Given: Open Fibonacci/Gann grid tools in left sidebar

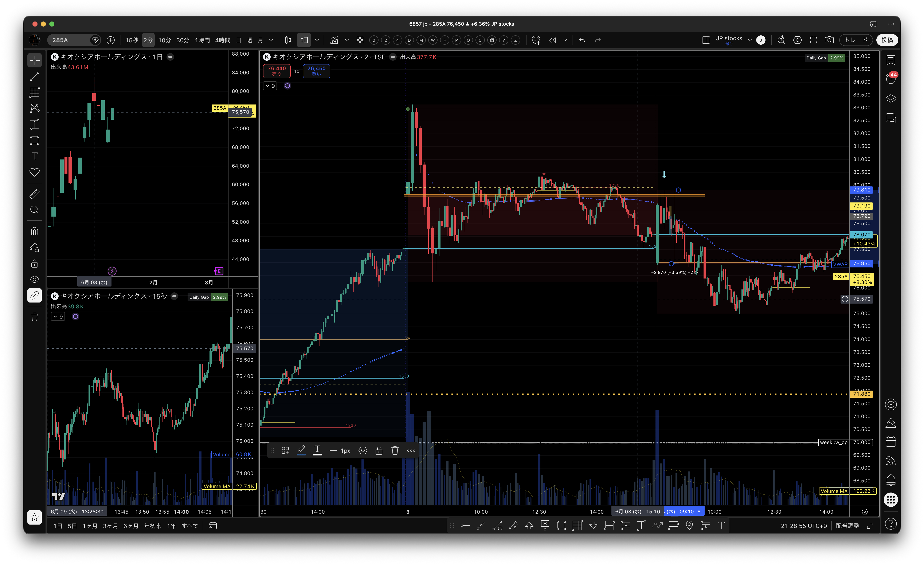Looking at the screenshot, I should (x=35, y=92).
